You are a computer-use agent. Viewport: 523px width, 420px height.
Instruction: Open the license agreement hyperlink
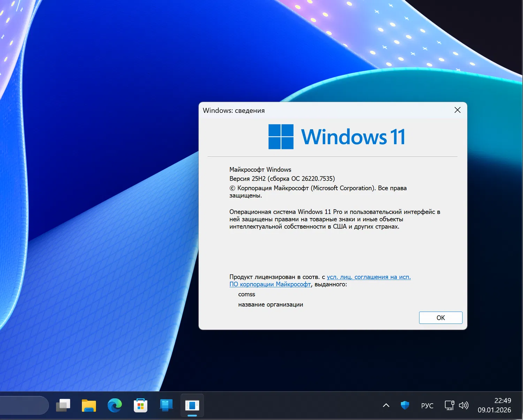[x=369, y=277]
